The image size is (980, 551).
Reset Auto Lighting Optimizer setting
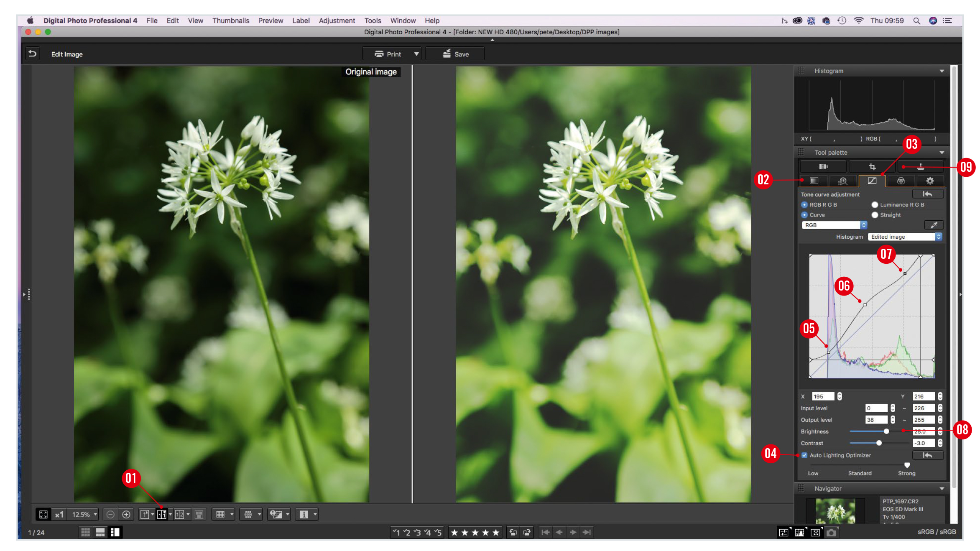coord(928,455)
